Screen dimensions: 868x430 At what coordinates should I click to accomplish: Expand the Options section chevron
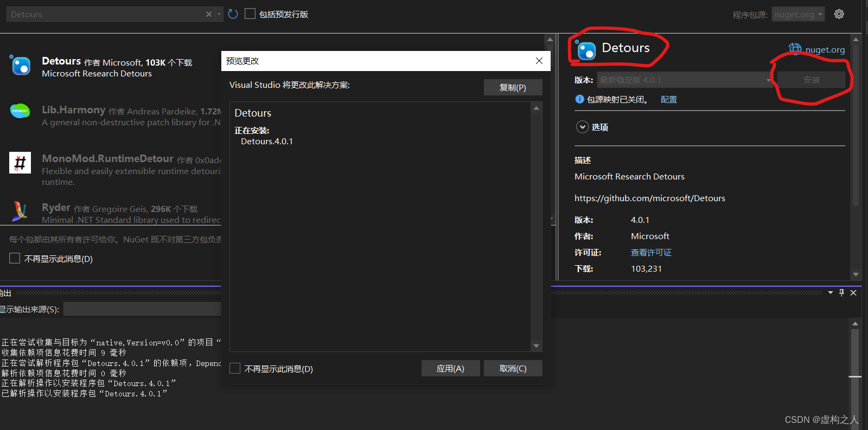pos(582,127)
